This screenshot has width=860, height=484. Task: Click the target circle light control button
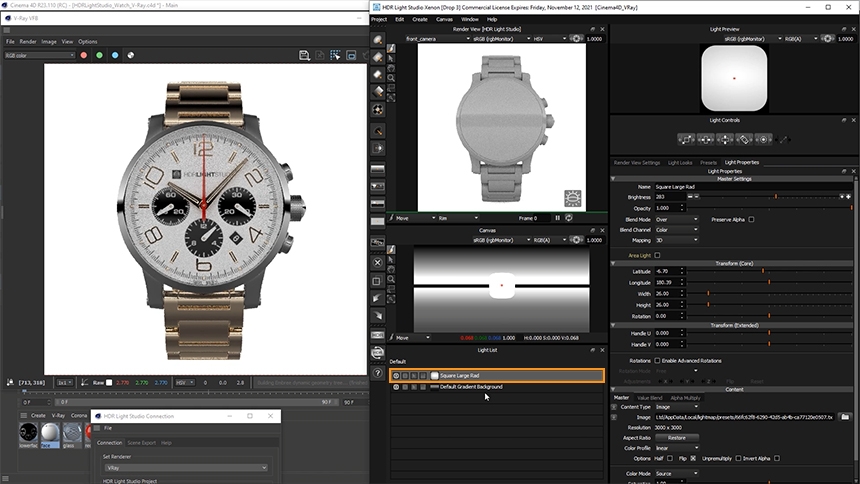pyautogui.click(x=763, y=139)
